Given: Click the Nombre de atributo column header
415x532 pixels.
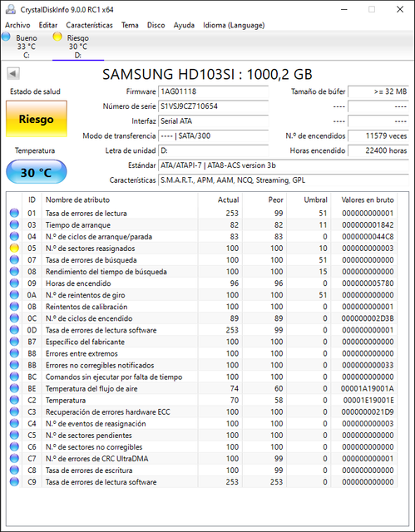Looking at the screenshot, I should click(x=120, y=199).
